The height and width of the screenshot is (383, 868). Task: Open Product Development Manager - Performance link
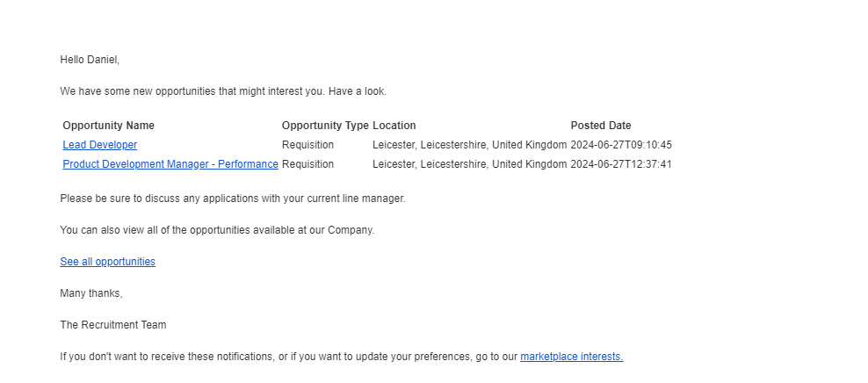tap(170, 164)
